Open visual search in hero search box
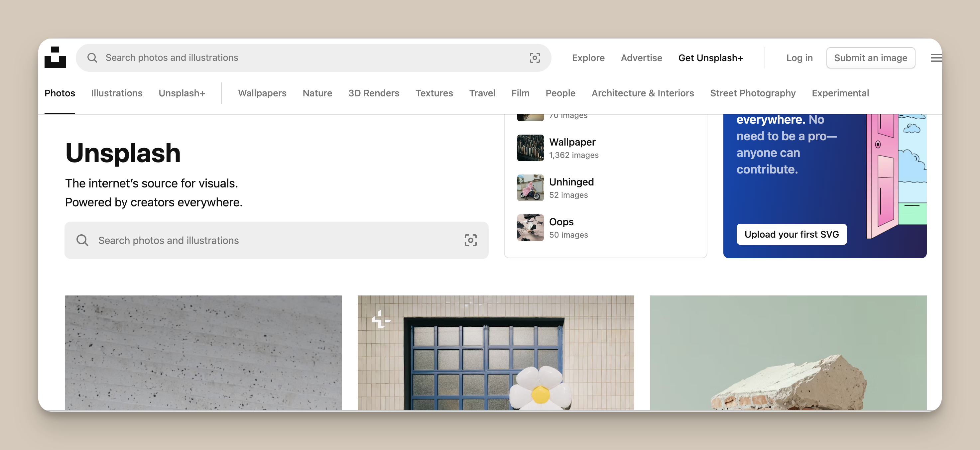 (x=471, y=240)
